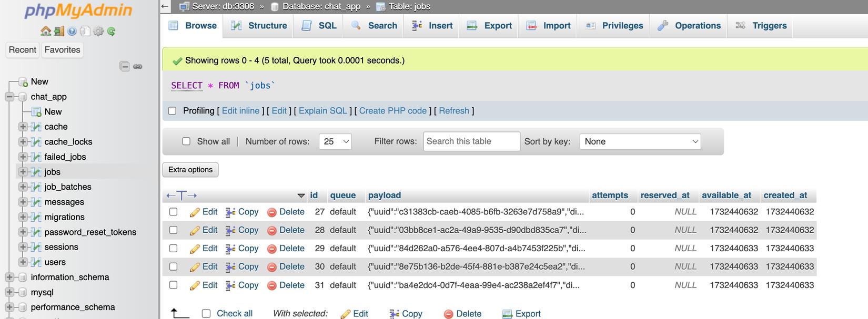Click With selected Delete icon
This screenshot has height=319, width=868.
[x=449, y=314]
